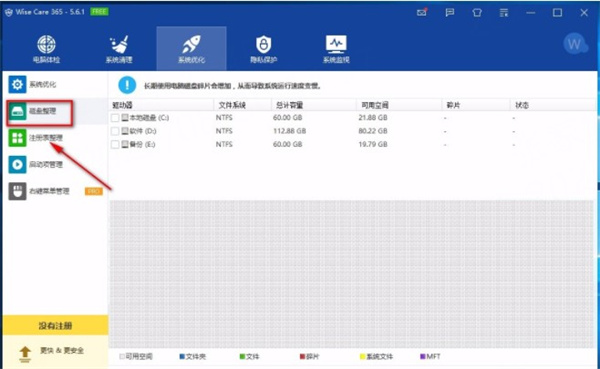Open the 系统清理 broom cleaner tab
The width and height of the screenshot is (600, 369).
(119, 49)
